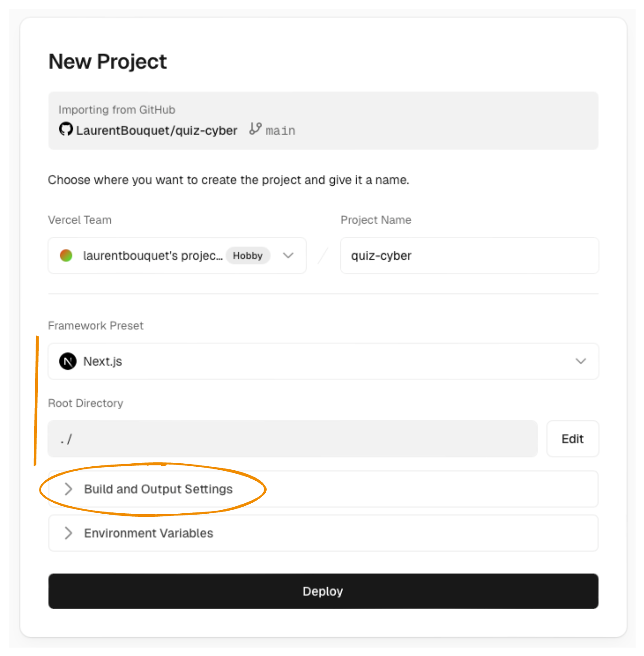The height and width of the screenshot is (656, 644).
Task: Open the Framework Preset dropdown
Action: (x=323, y=361)
